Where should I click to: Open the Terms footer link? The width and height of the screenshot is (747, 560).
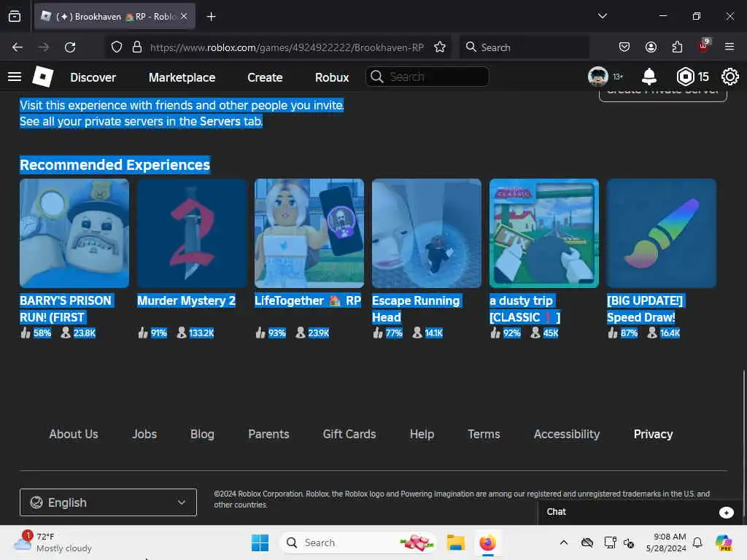pos(484,435)
